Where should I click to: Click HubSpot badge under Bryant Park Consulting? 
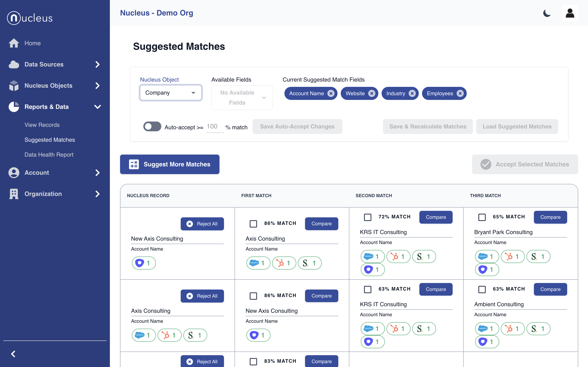click(512, 256)
